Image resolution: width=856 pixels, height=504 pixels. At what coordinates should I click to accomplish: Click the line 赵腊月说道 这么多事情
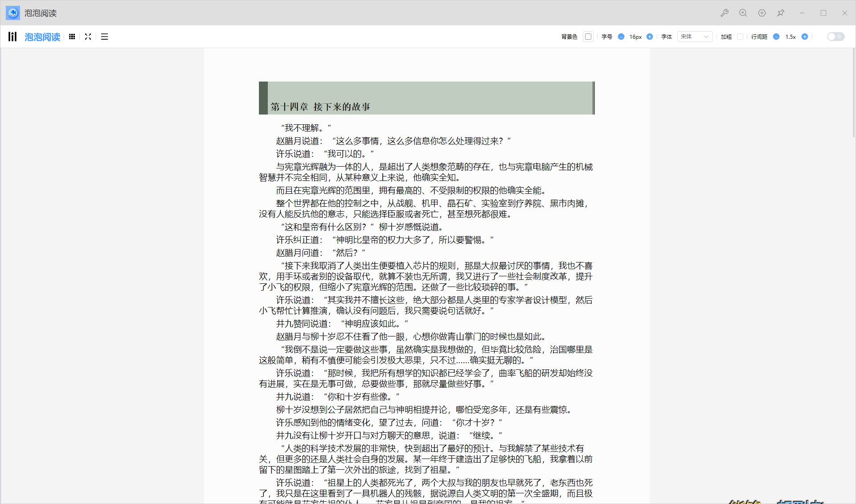click(394, 141)
